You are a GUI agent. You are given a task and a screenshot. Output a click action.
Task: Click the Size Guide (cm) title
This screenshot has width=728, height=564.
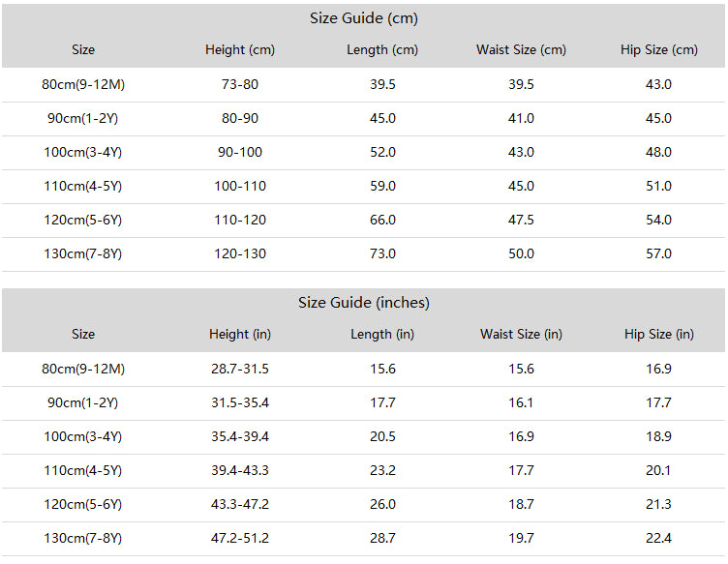click(x=364, y=18)
